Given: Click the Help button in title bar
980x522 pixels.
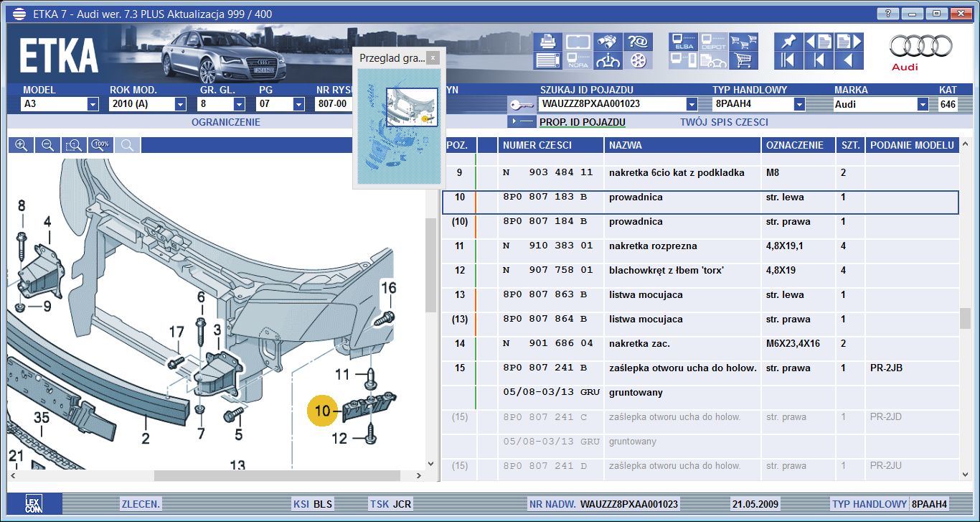Looking at the screenshot, I should pyautogui.click(x=888, y=14).
